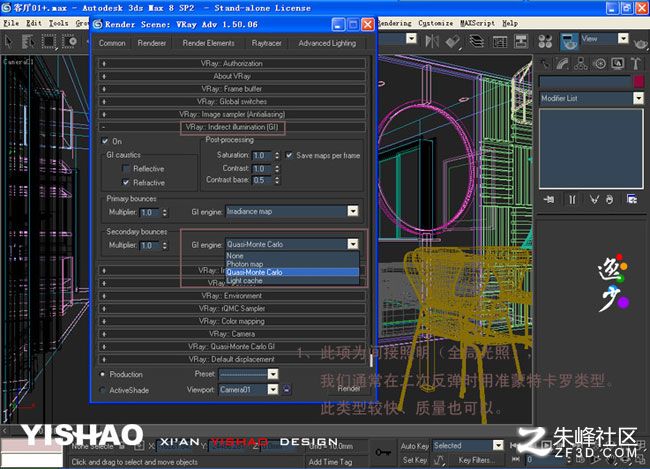Click the Contrast base value field
650x469 pixels.
pyautogui.click(x=262, y=180)
